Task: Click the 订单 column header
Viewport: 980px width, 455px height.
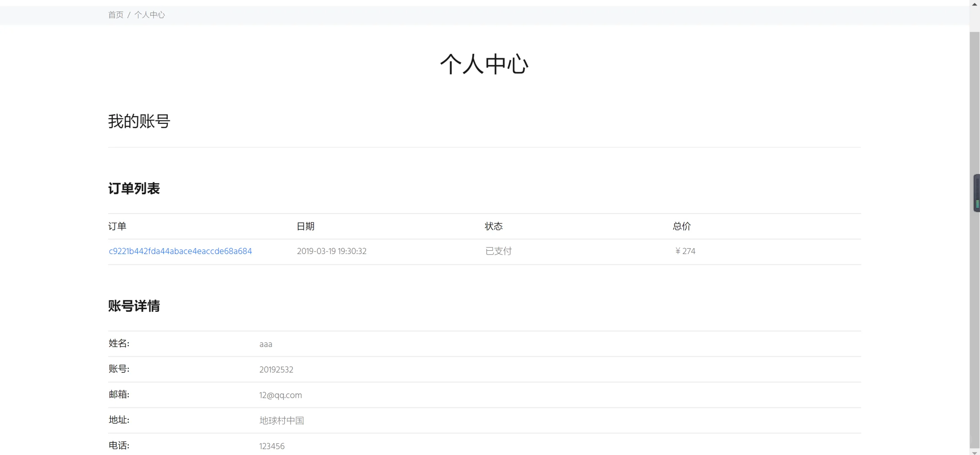Action: point(117,226)
